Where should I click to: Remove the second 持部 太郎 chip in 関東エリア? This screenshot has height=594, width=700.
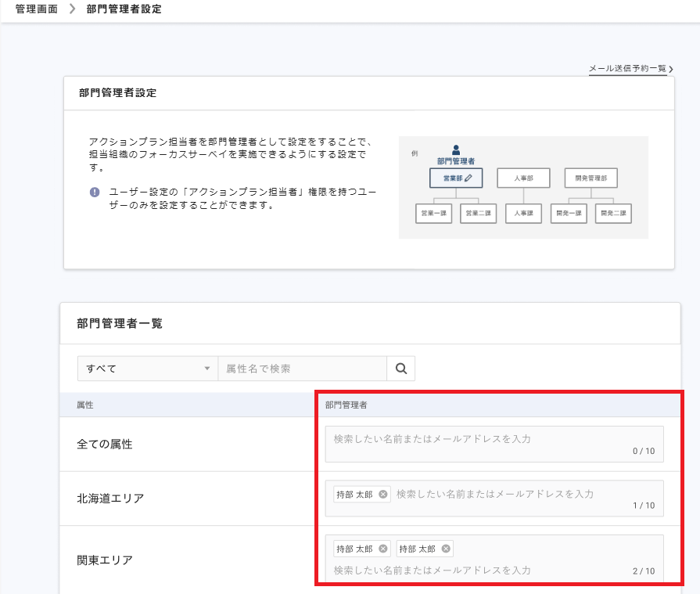click(446, 548)
